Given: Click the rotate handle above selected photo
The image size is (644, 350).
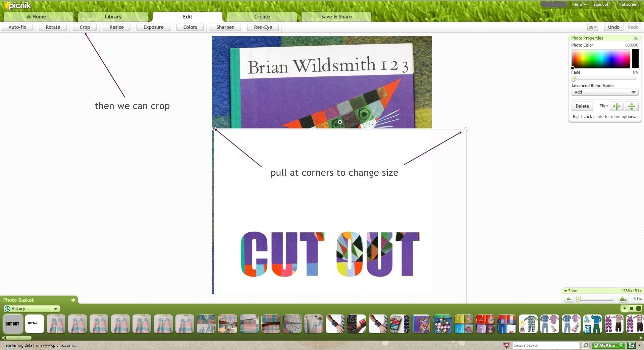Looking at the screenshot, I should click(x=340, y=122).
